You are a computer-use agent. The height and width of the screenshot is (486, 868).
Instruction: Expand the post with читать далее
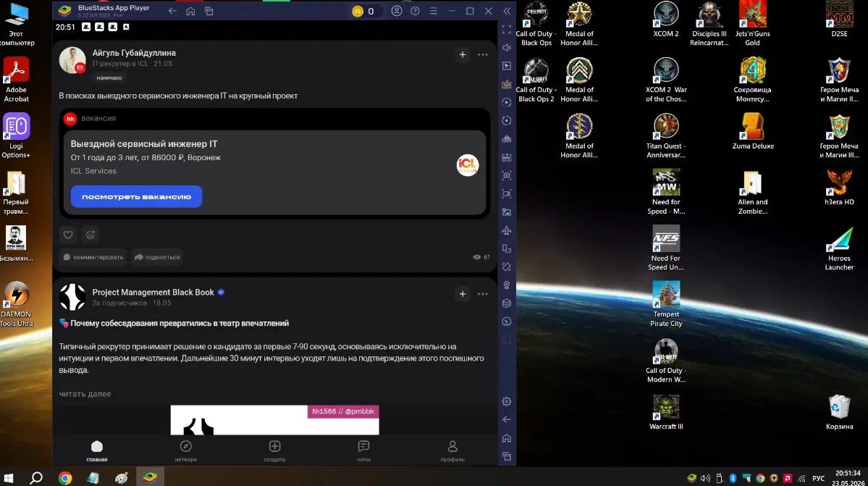coord(85,393)
